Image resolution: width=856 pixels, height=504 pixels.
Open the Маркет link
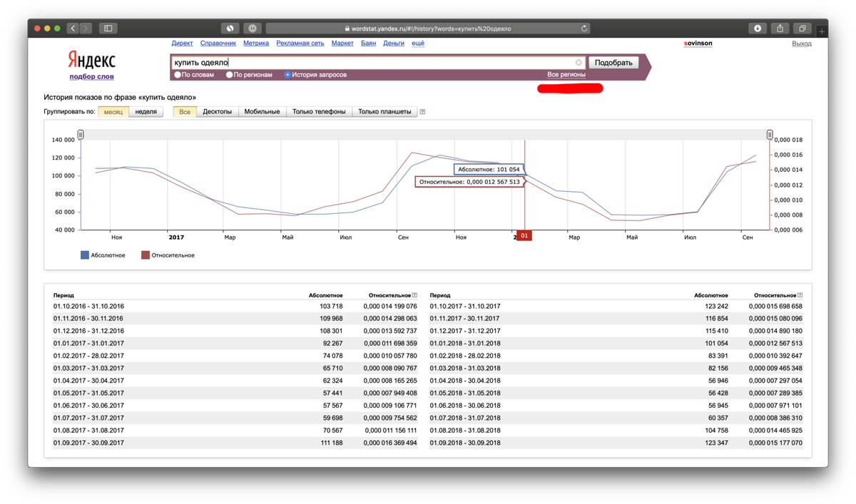(x=342, y=43)
